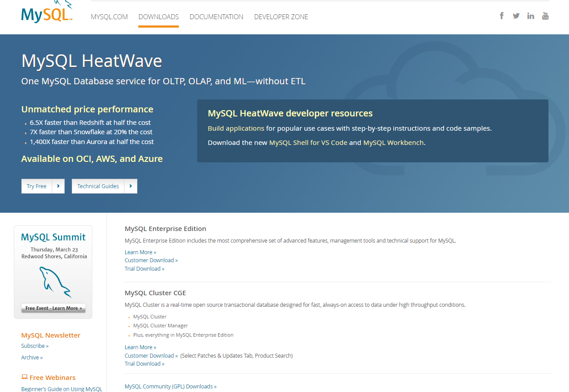Click Learn More under MySQL Cluster CGE

(x=140, y=347)
